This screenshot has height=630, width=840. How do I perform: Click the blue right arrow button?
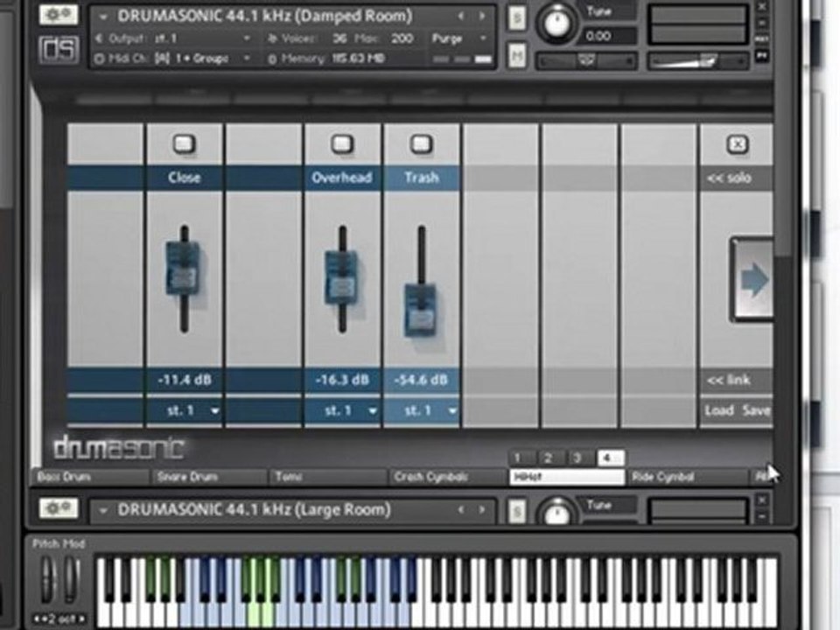click(x=752, y=279)
